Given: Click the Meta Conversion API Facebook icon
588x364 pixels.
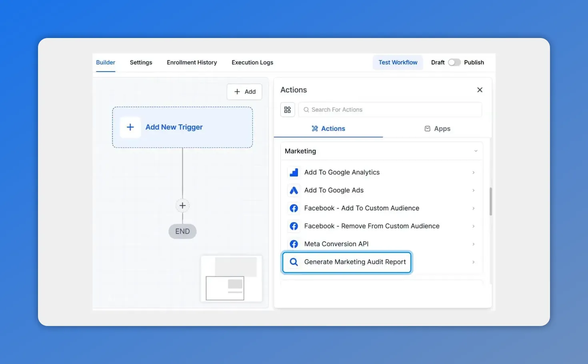Looking at the screenshot, I should coord(294,244).
